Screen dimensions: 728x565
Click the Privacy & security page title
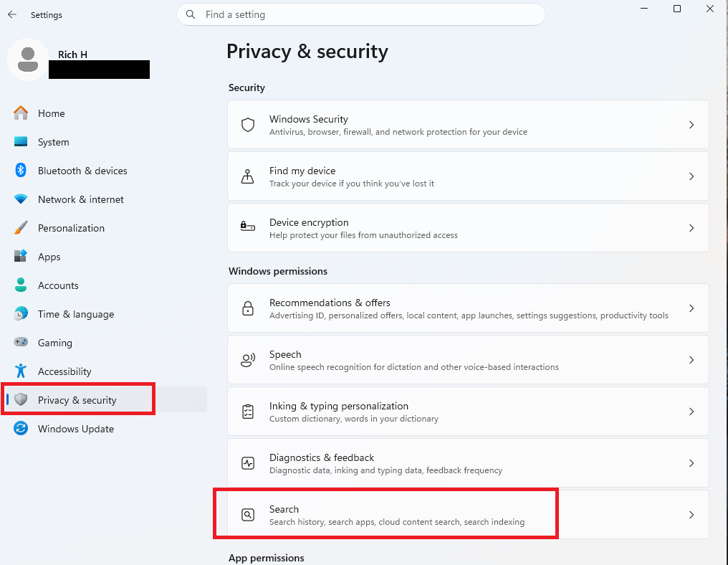(307, 51)
